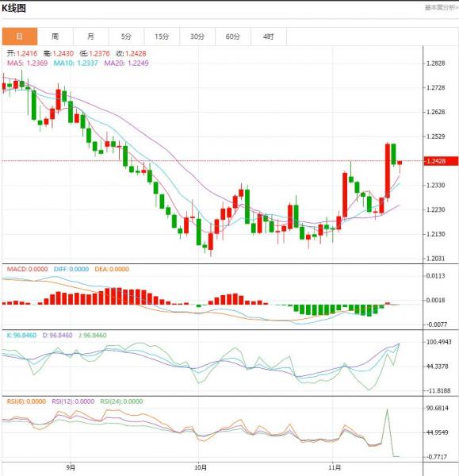Click the DEA indicator value label
This screenshot has width=459, height=476.
(x=112, y=269)
